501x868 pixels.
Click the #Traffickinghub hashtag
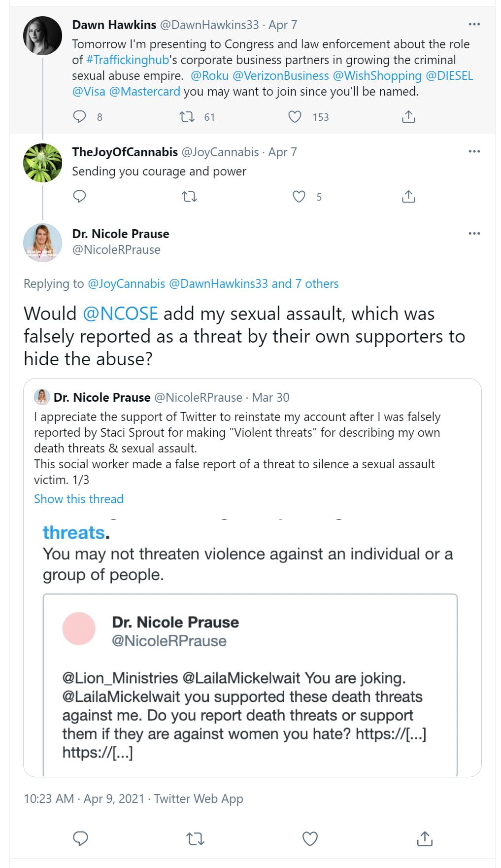pos(128,60)
